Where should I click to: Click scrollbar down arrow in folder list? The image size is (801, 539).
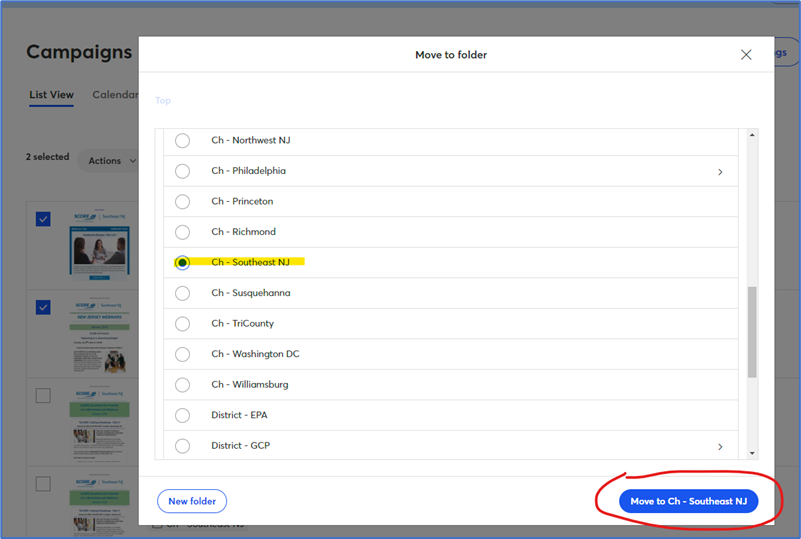click(752, 452)
